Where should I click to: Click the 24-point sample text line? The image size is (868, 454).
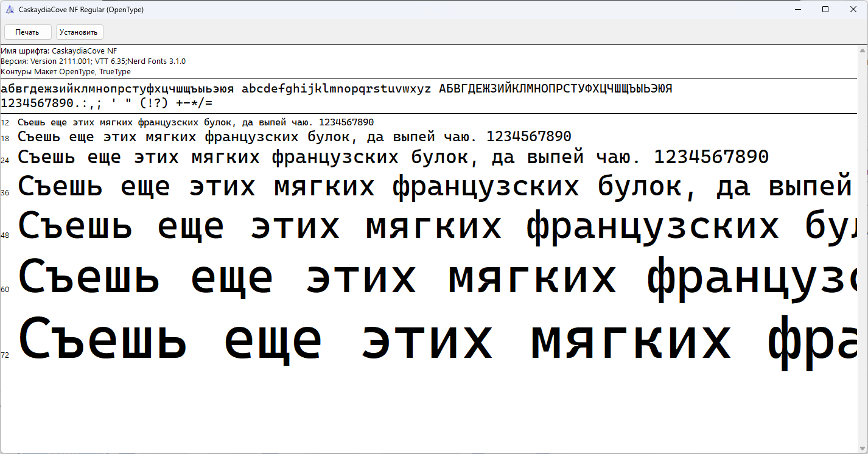tap(393, 158)
